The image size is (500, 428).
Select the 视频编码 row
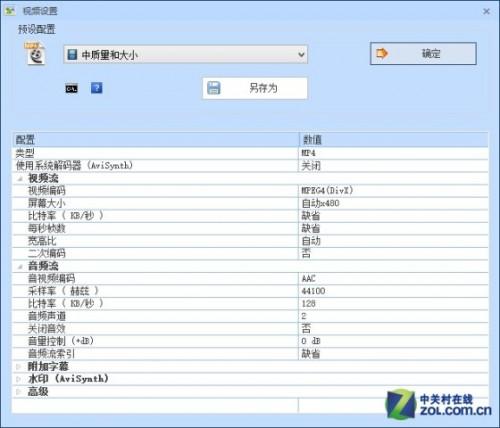pos(250,191)
